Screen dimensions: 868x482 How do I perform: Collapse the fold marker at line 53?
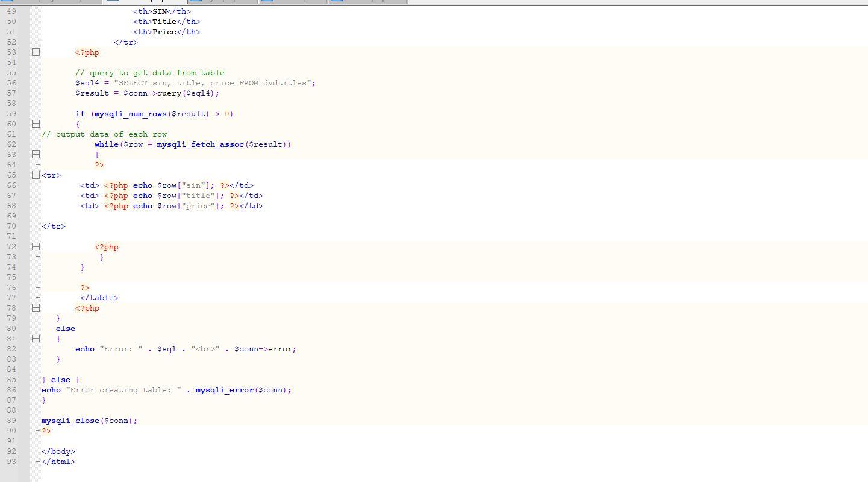pyautogui.click(x=36, y=52)
